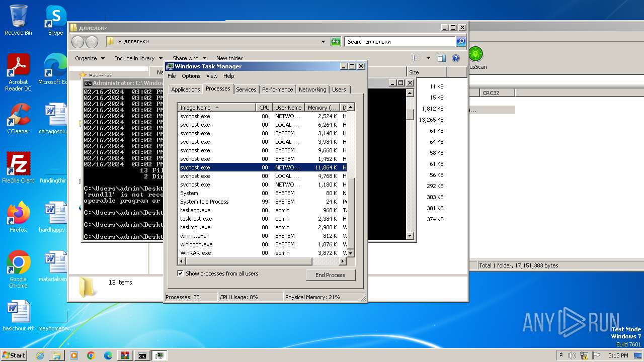Open Include in library dropdown
The image size is (644, 362).
tap(138, 58)
